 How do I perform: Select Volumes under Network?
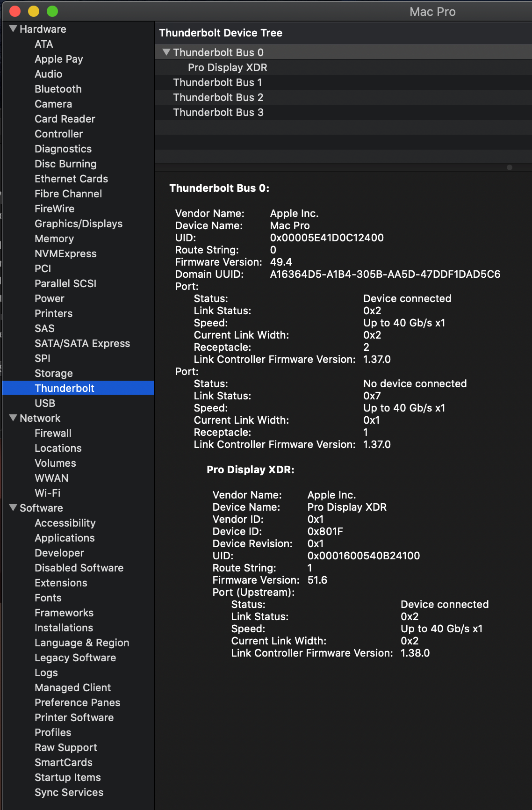[55, 463]
